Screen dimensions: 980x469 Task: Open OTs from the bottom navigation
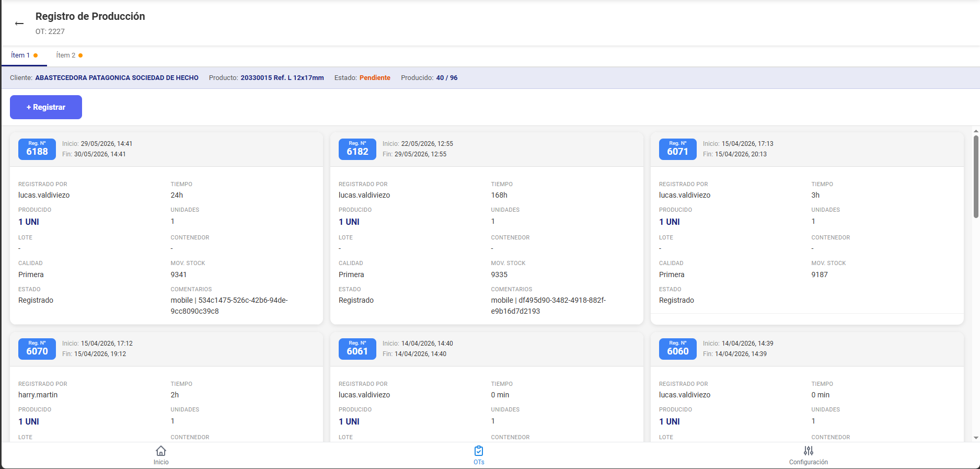pyautogui.click(x=479, y=455)
